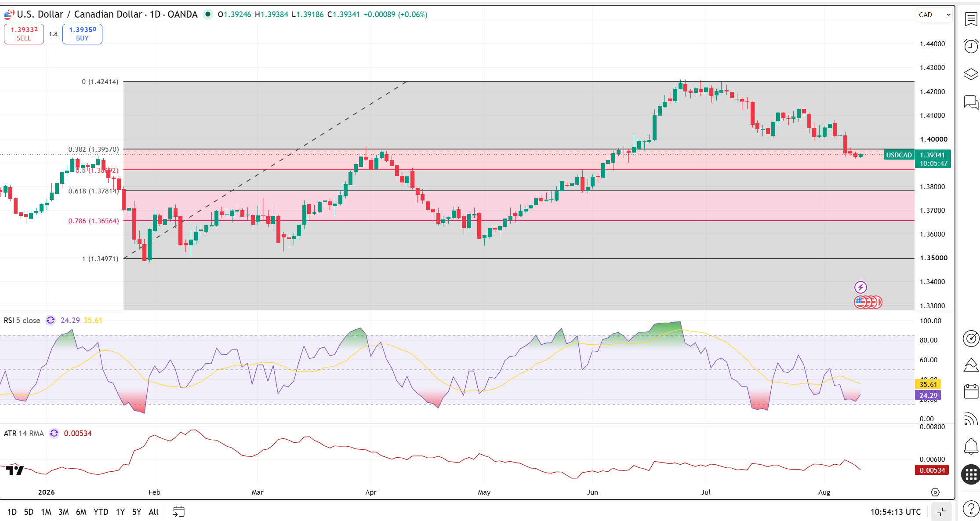This screenshot has height=521, width=980.
Task: Click the BUY 1.39350 button
Action: point(82,34)
